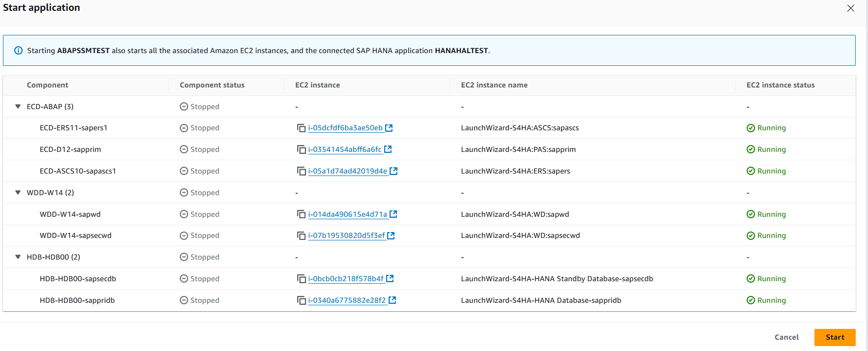This screenshot has width=868, height=351.
Task: Click Running status icon for HANA Database-sappridb
Action: point(751,300)
